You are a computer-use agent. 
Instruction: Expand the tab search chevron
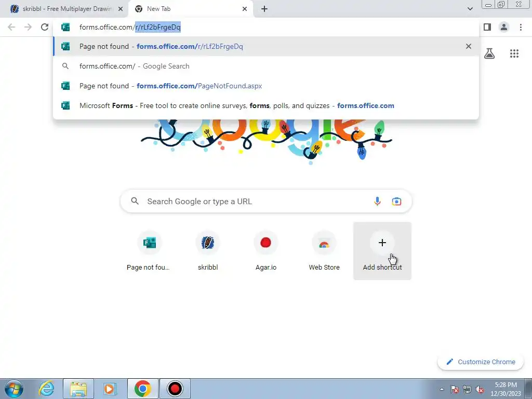pyautogui.click(x=470, y=9)
